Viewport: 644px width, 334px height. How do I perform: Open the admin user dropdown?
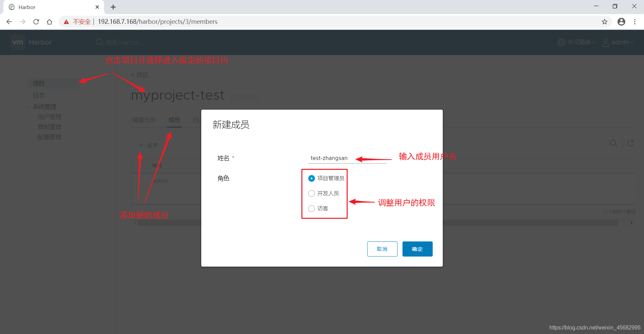pyautogui.click(x=622, y=42)
